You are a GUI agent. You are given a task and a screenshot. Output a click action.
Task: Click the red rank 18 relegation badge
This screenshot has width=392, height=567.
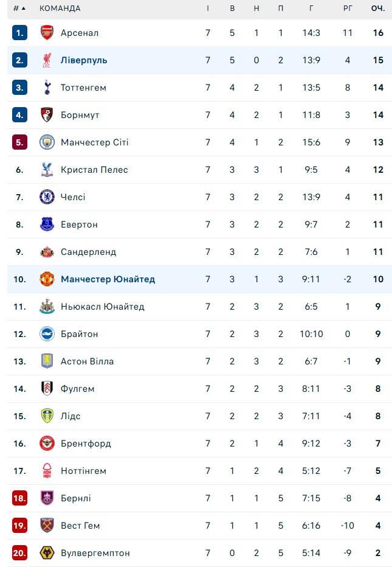click(20, 498)
